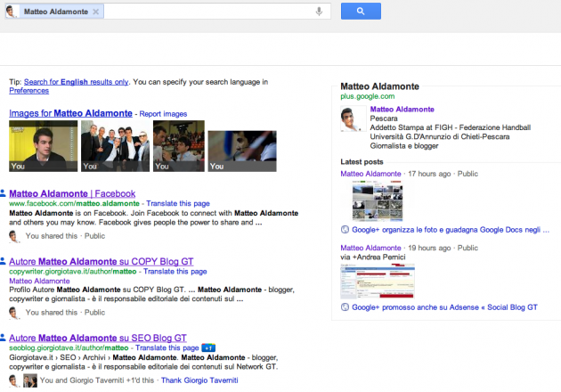Click globe icon beside Google+ organizza post
Viewport: 561px width, 392px height.
345,230
